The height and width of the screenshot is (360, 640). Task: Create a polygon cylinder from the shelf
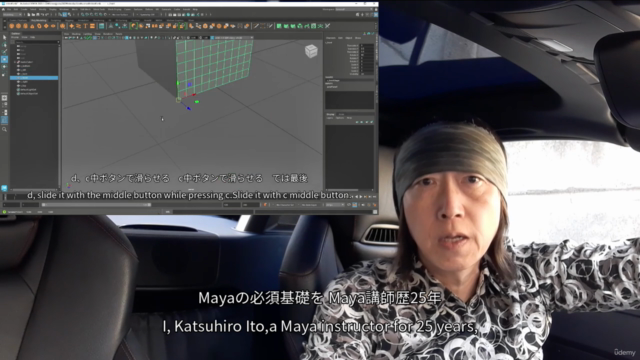click(x=25, y=26)
